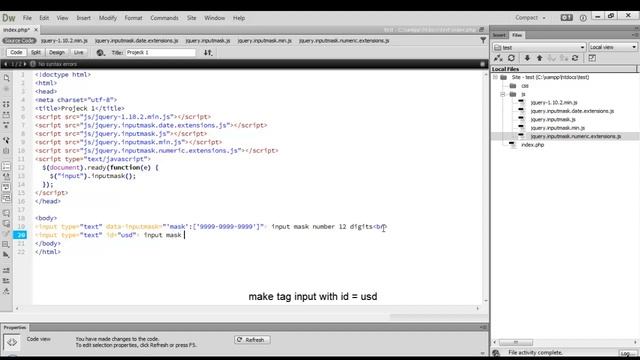The width and height of the screenshot is (640, 360).
Task: Click the Collapse Selection icon in the coding toolbar
Action: tap(6, 115)
